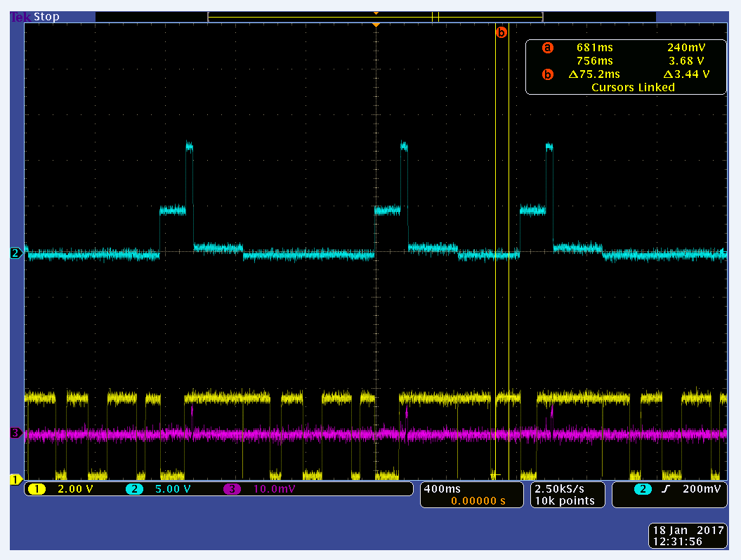Click the 400ms timebase readout

(x=442, y=489)
